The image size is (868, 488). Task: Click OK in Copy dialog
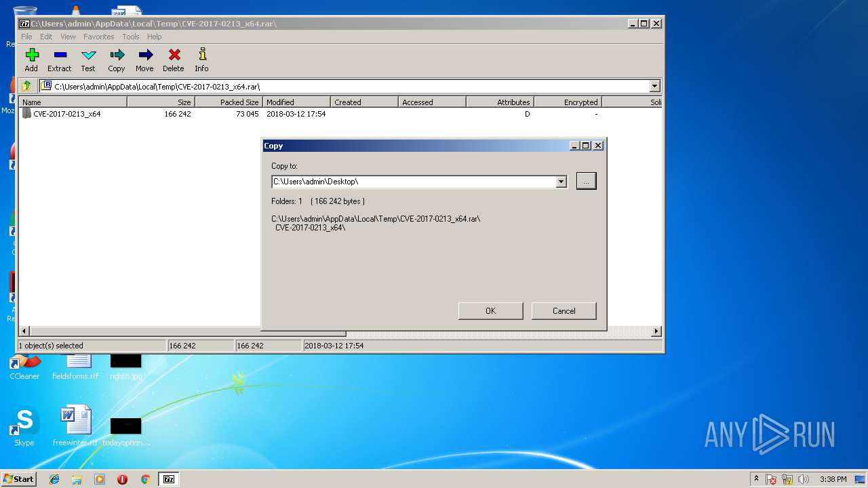[490, 311]
